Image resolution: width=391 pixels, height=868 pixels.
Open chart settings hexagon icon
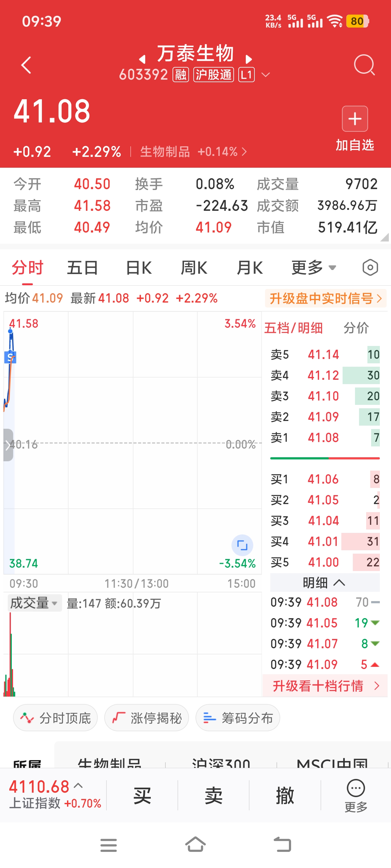pyautogui.click(x=370, y=268)
